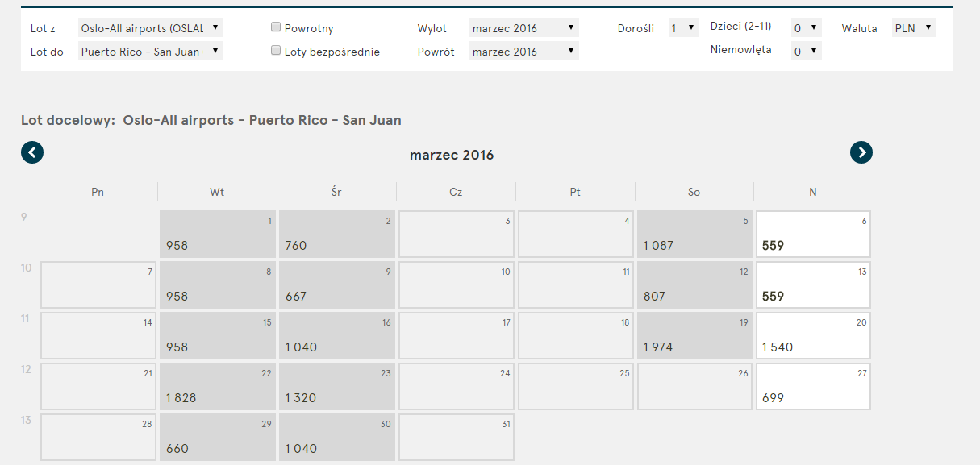This screenshot has height=465, width=980.
Task: Select March 12 fare 807
Action: 695,285
